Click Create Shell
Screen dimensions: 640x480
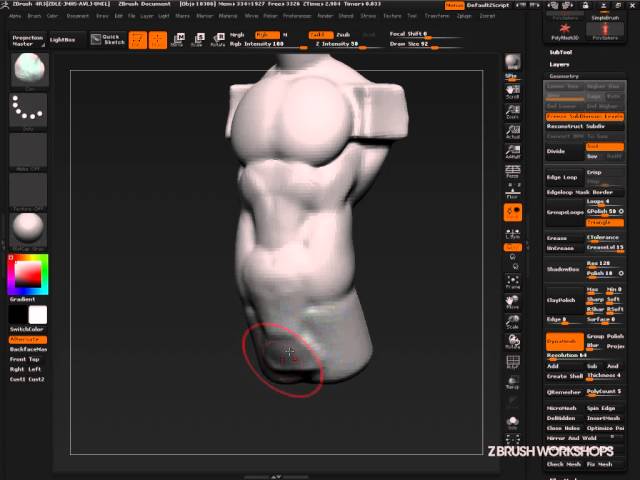[565, 376]
